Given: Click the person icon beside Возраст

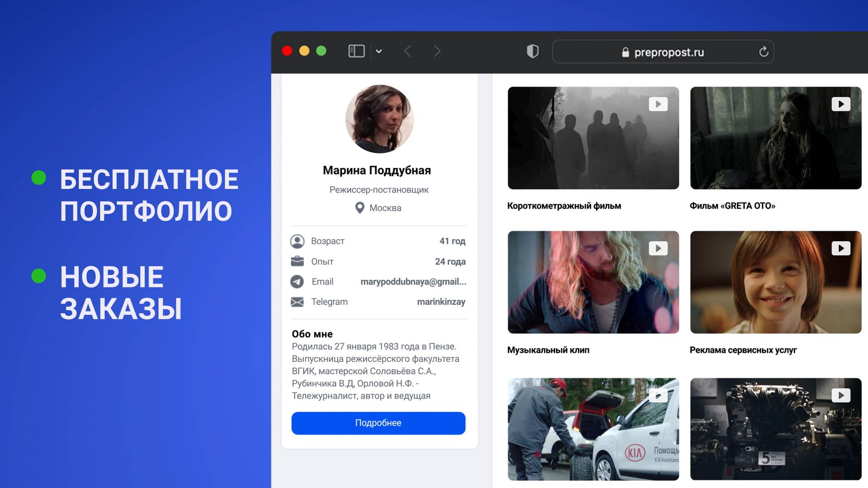Looking at the screenshot, I should pos(297,241).
